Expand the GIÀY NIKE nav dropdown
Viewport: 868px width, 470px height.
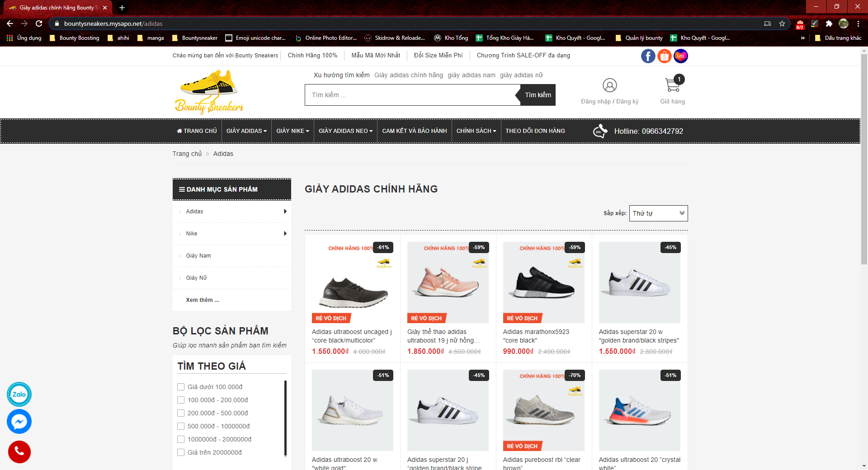tap(292, 131)
